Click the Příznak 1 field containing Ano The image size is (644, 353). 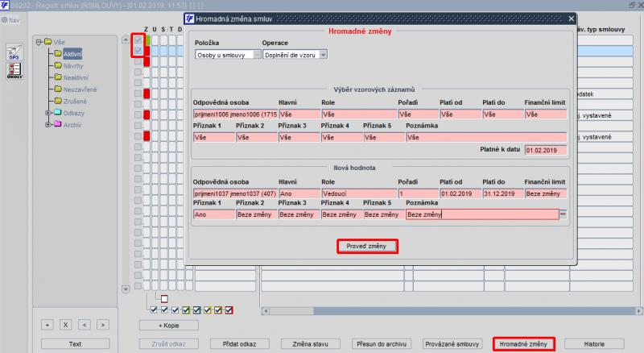[x=214, y=214]
